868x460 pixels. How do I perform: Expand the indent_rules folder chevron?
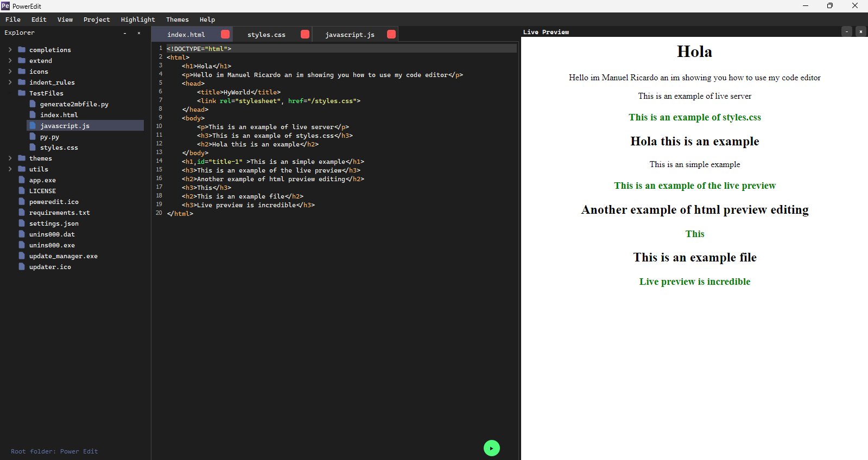coord(10,82)
